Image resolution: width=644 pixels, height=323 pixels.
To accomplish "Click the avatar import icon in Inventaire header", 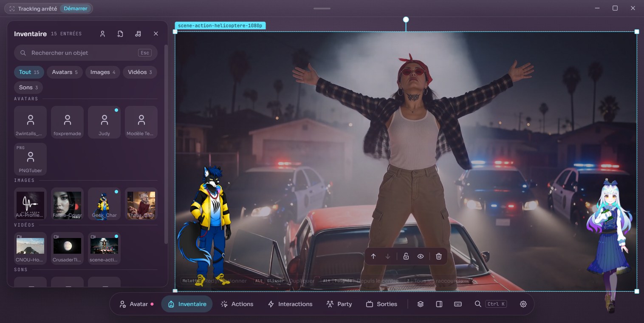I will [x=102, y=34].
